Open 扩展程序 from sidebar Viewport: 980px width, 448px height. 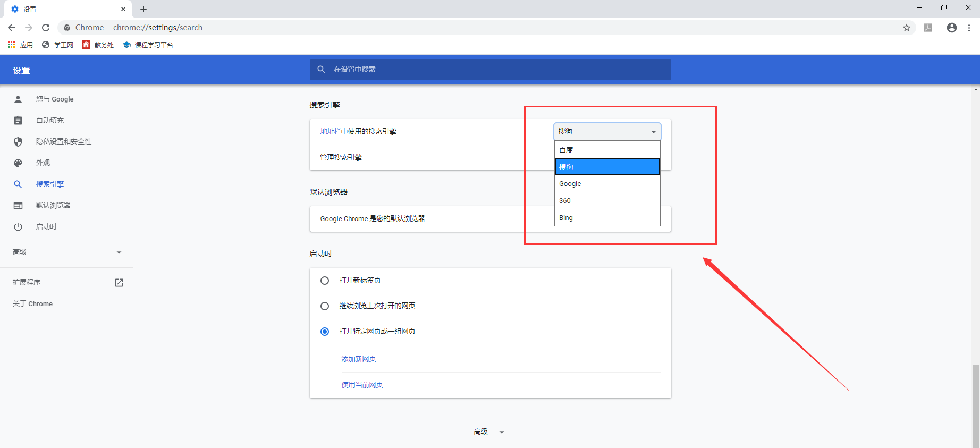(x=27, y=283)
